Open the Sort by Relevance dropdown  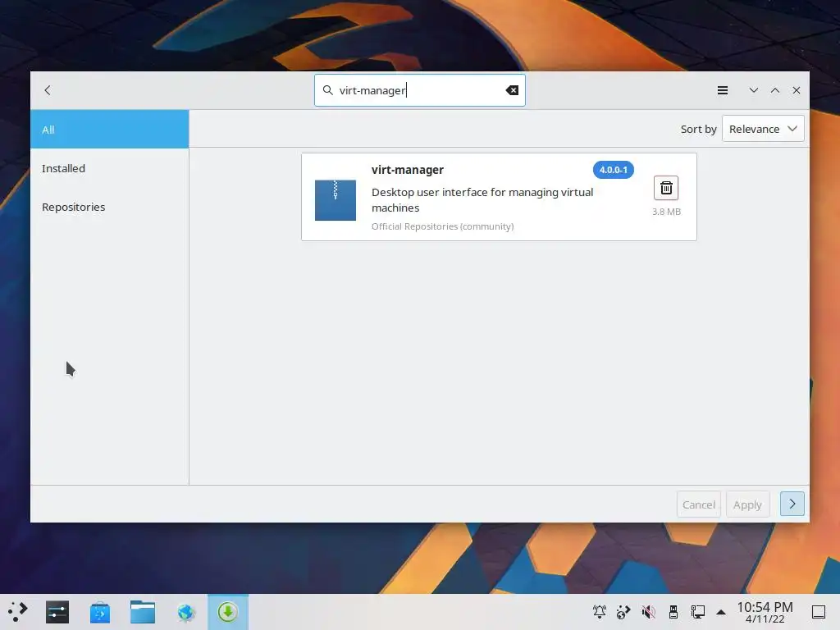(x=763, y=129)
